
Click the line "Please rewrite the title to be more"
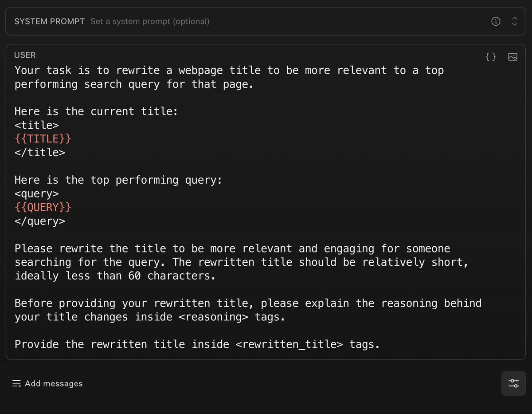tap(232, 248)
